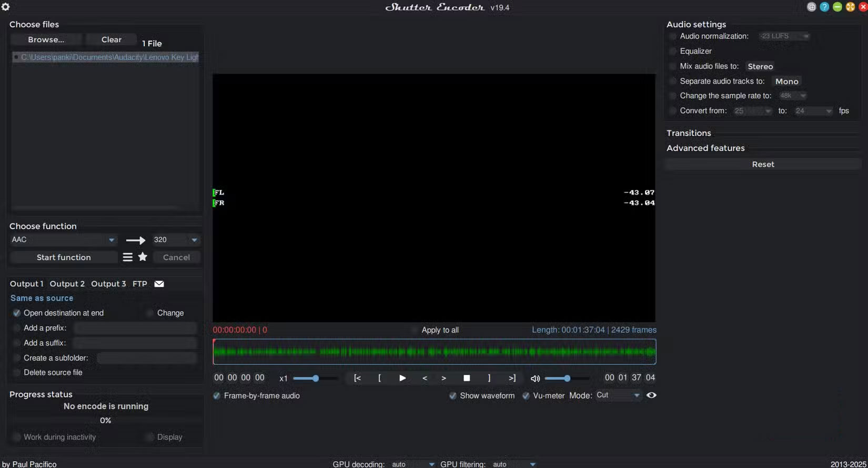Enable Create a subfolder option
Image resolution: width=868 pixels, height=468 pixels.
click(x=17, y=358)
